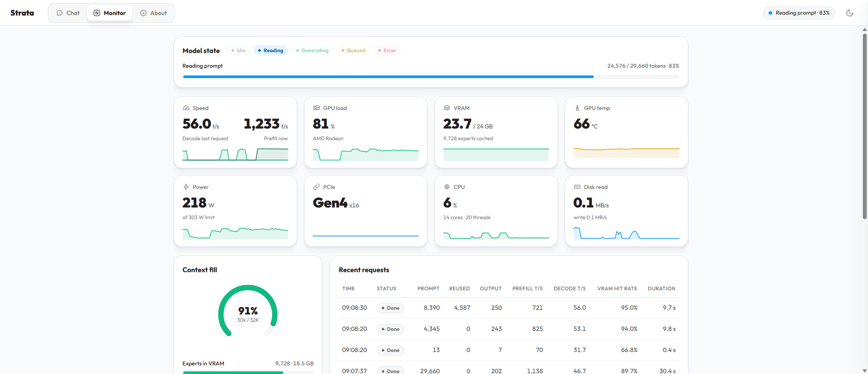Click the Speed gauge icon
The image size is (868, 374).
tap(186, 108)
